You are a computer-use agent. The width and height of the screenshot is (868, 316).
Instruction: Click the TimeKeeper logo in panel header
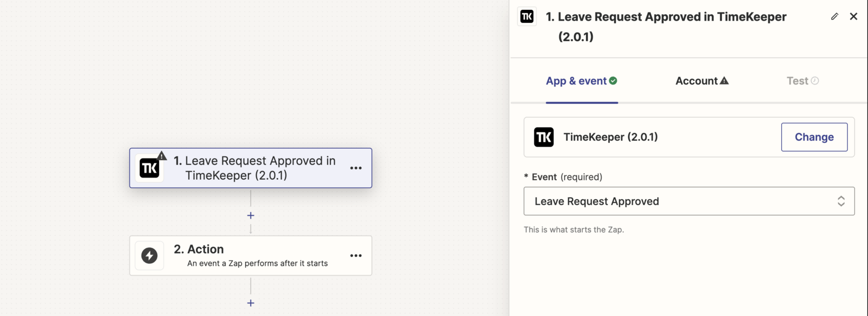point(527,17)
